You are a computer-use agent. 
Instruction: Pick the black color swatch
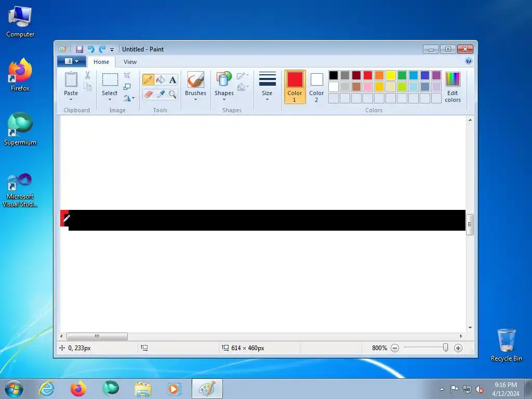click(334, 75)
